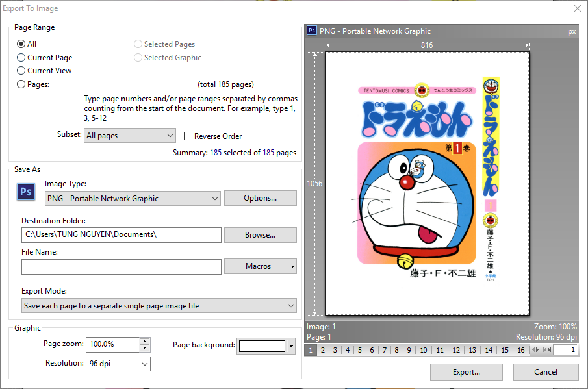Image resolution: width=588 pixels, height=389 pixels.
Task: Click the File Name input field
Action: 121,266
